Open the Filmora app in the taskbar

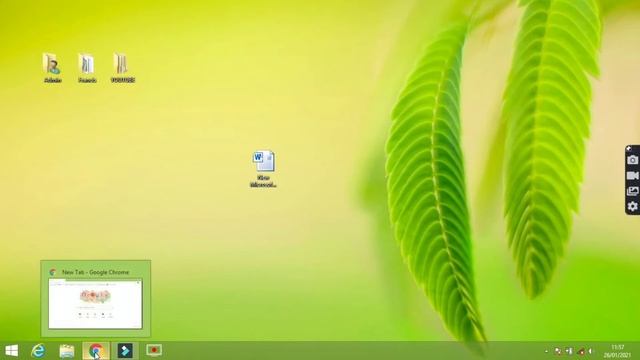[125, 351]
